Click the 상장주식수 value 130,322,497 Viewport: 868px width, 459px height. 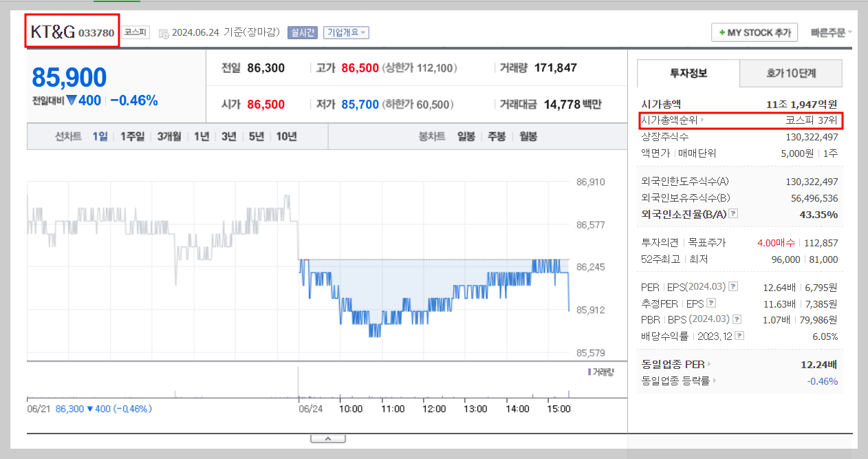(812, 137)
